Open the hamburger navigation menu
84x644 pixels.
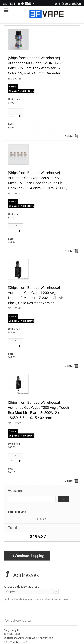(x=6, y=10)
